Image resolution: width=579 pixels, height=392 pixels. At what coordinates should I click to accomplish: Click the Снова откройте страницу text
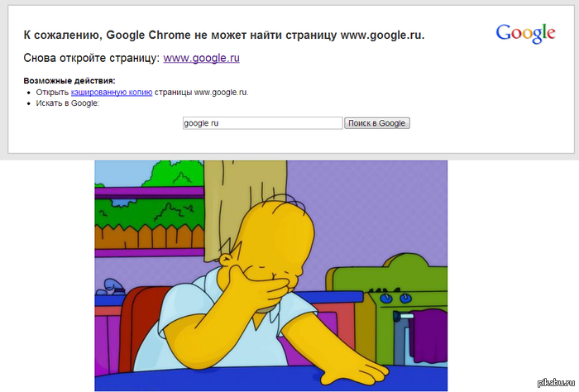pos(91,58)
